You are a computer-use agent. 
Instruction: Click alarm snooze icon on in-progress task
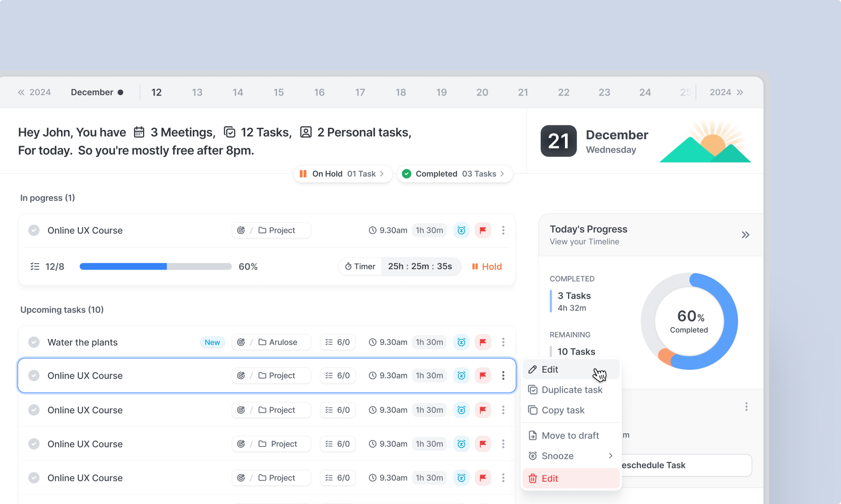pyautogui.click(x=461, y=230)
